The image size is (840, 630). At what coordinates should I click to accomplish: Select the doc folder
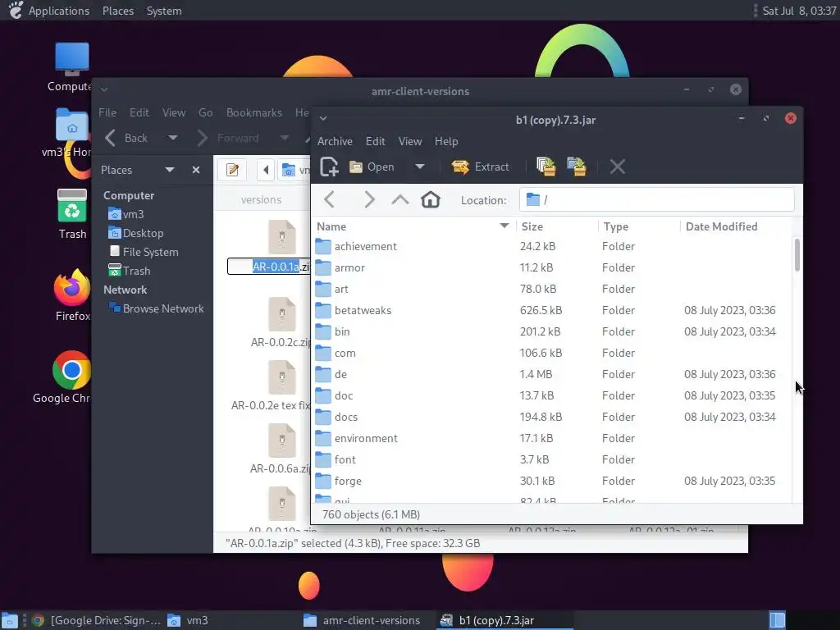coord(552,396)
